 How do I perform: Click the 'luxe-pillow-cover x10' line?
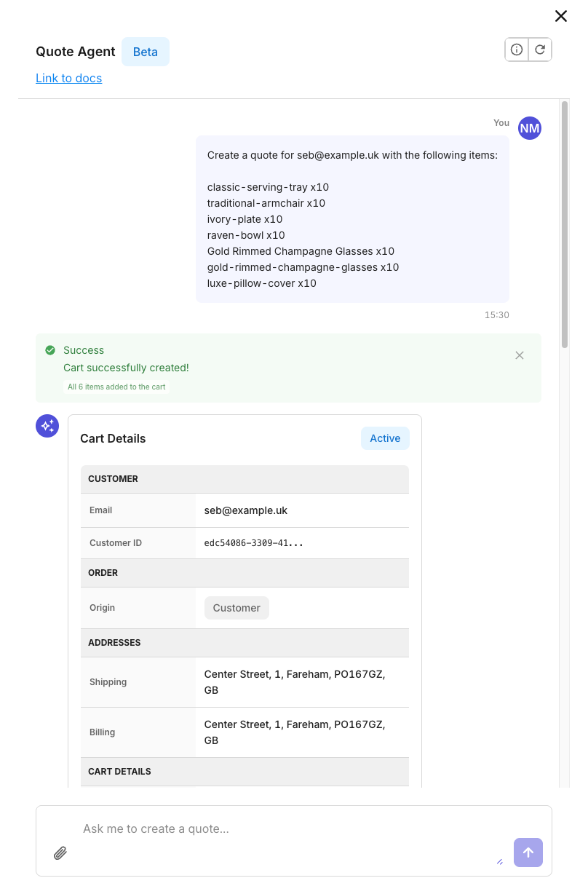[x=262, y=283]
